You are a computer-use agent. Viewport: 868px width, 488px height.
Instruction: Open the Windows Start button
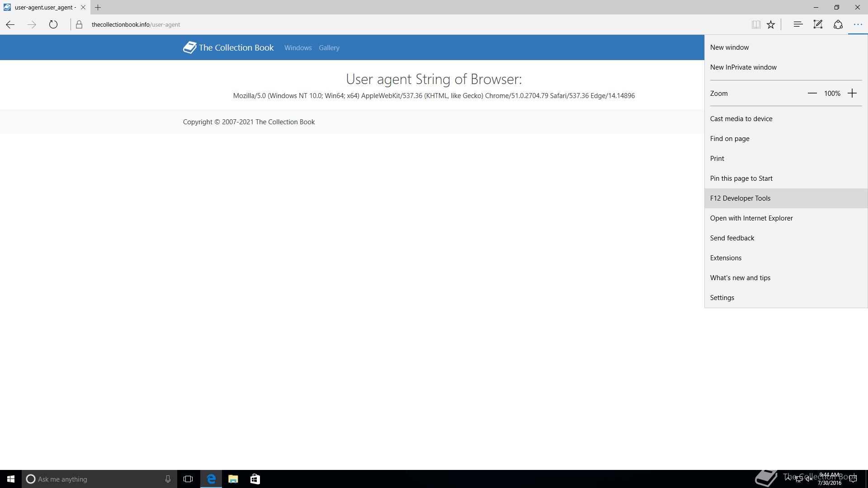11,479
